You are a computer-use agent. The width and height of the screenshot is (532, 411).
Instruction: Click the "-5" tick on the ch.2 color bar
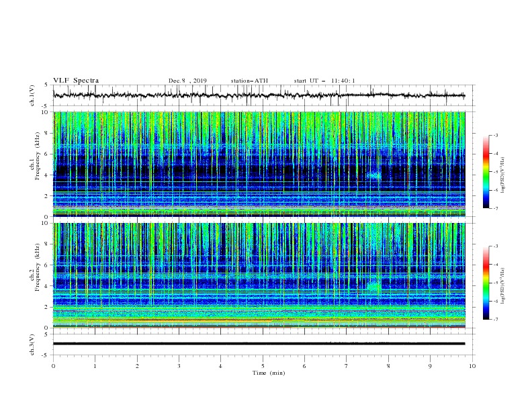click(495, 283)
